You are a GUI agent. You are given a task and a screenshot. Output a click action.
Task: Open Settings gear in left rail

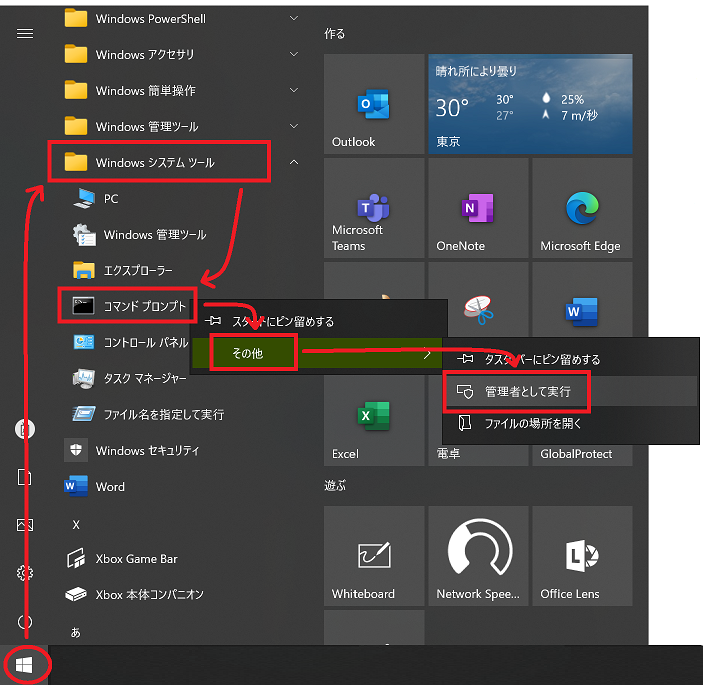pyautogui.click(x=25, y=572)
